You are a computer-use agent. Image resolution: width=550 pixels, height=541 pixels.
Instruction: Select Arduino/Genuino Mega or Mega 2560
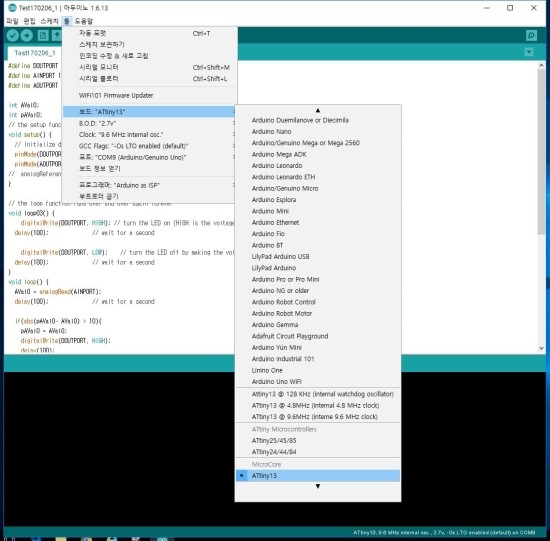tap(318, 143)
